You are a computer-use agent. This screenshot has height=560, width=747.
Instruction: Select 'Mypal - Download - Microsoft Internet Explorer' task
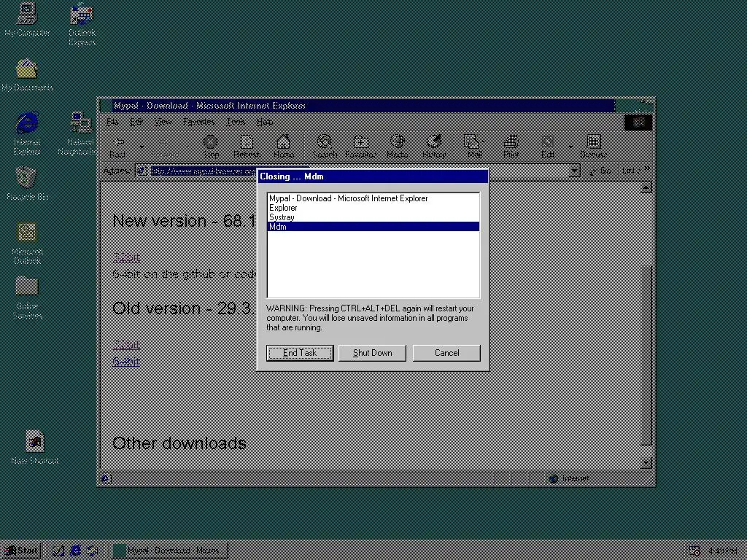(x=373, y=198)
